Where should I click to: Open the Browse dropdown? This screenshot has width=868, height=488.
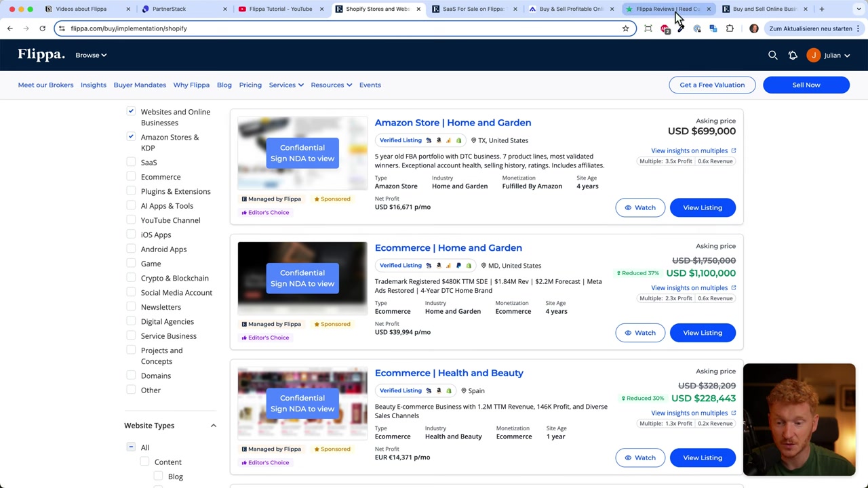(x=91, y=55)
